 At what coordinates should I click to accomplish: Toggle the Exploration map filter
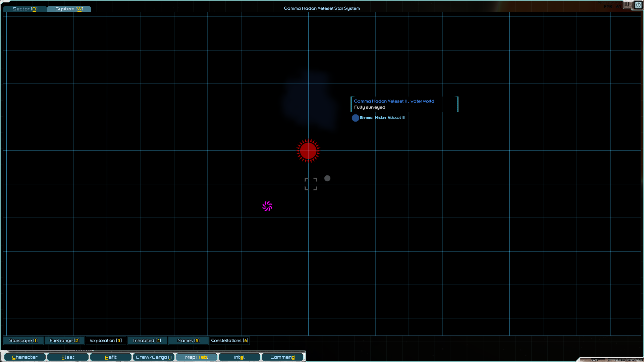tap(106, 341)
